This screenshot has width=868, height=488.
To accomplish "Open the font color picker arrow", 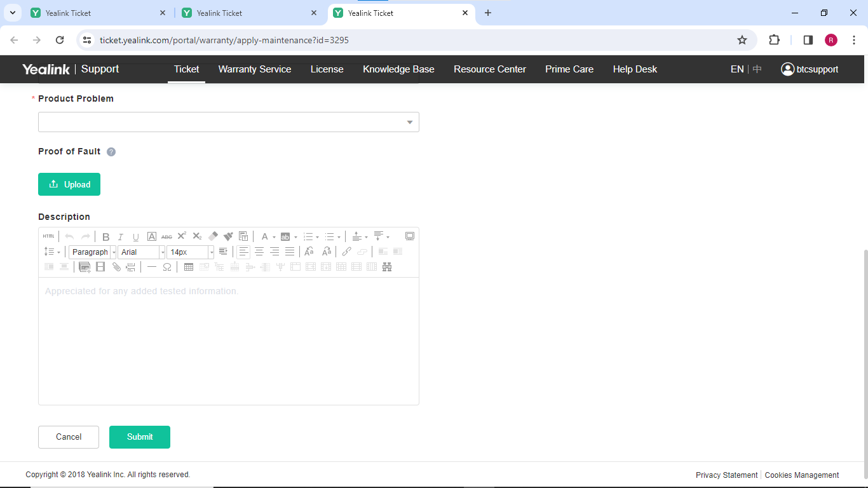I will [x=274, y=237].
